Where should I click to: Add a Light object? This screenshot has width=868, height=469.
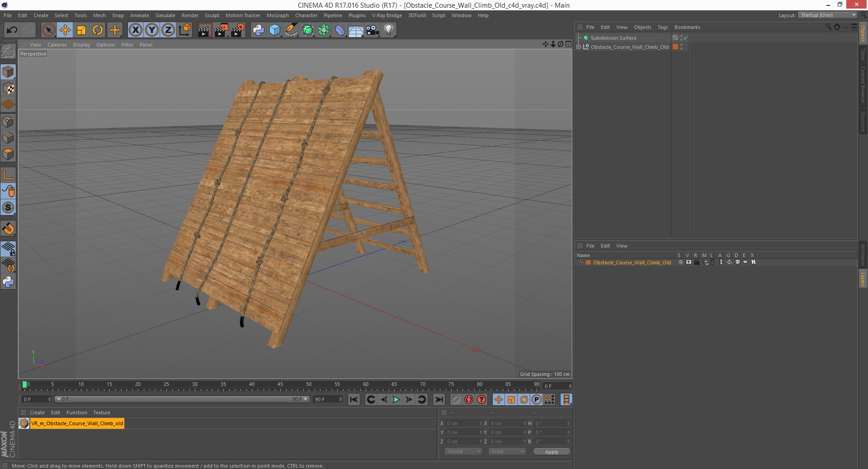pos(389,30)
